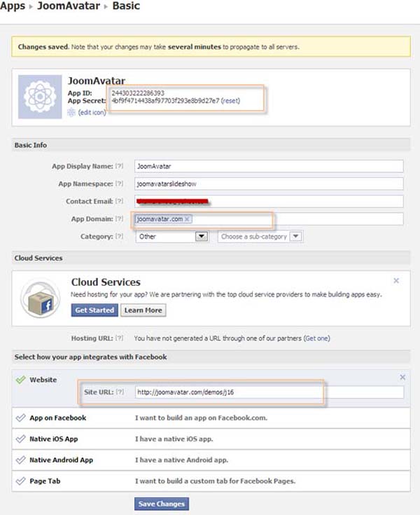This screenshot has width=420, height=515.
Task: Click the Website green checkmark
Action: [21, 380]
